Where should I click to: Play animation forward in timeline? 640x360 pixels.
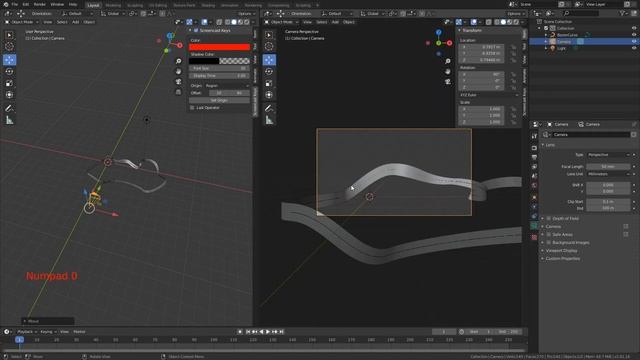[268, 332]
